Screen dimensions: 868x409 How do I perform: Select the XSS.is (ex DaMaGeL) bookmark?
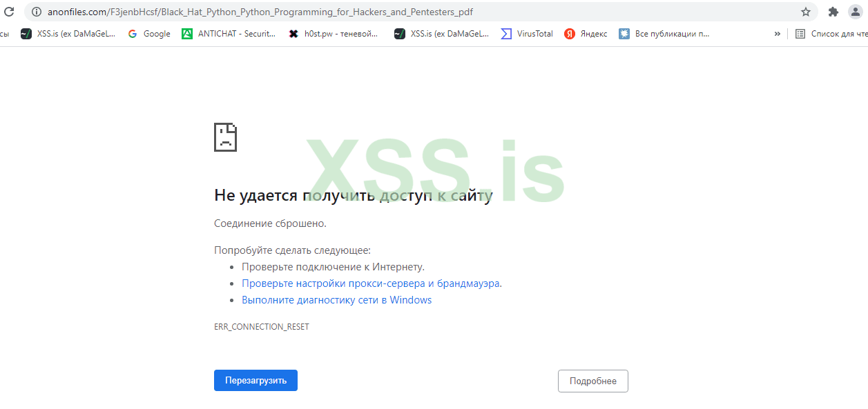[68, 33]
